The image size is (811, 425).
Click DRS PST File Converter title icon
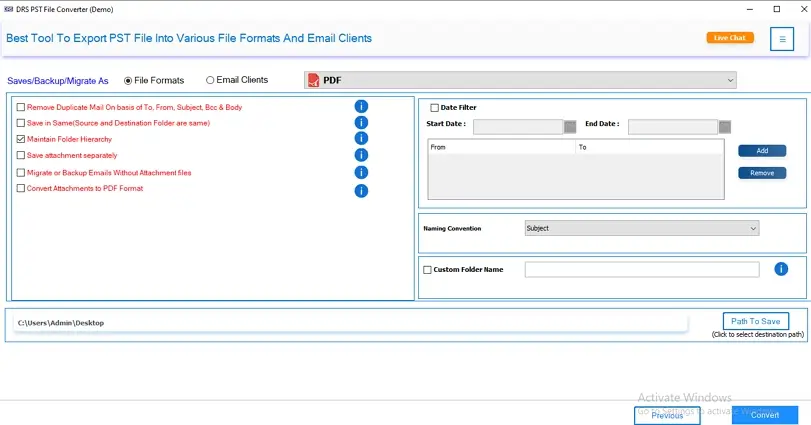point(8,9)
